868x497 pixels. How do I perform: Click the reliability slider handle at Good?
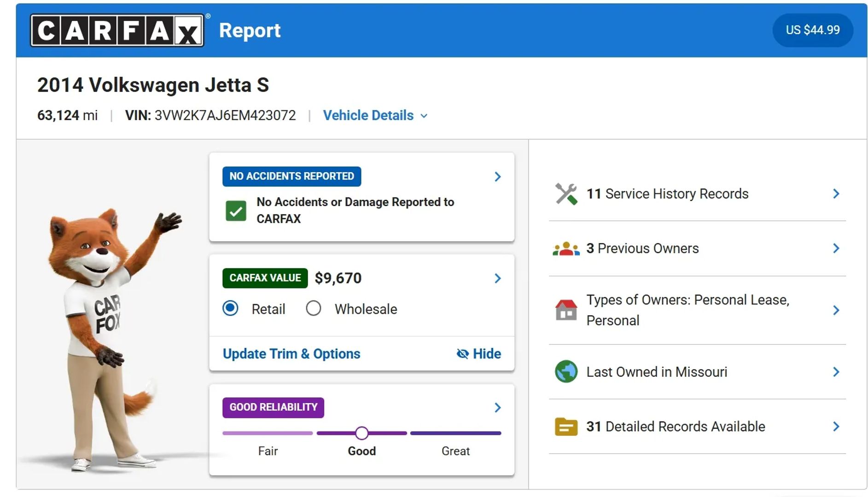pyautogui.click(x=362, y=433)
